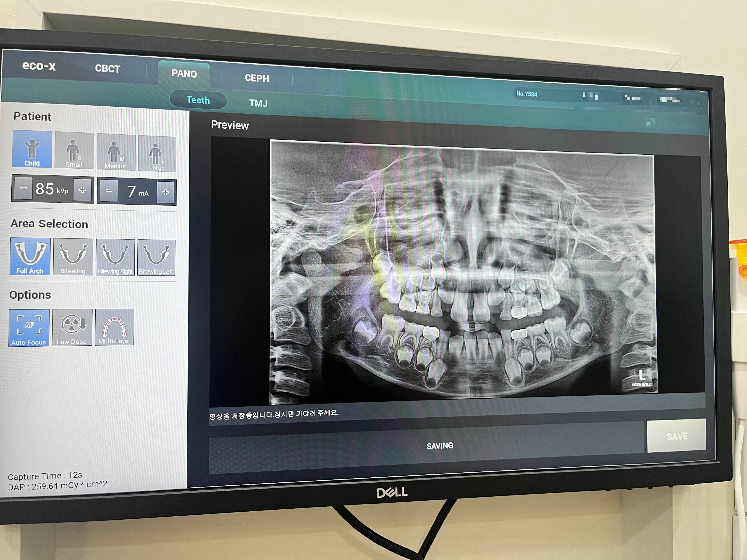This screenshot has height=560, width=747.
Task: Decrease the kVp value with minus
Action: pyautogui.click(x=23, y=188)
